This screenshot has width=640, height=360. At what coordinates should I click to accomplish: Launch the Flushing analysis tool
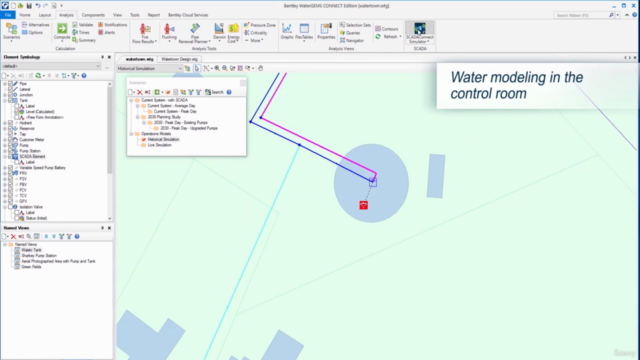[x=169, y=32]
